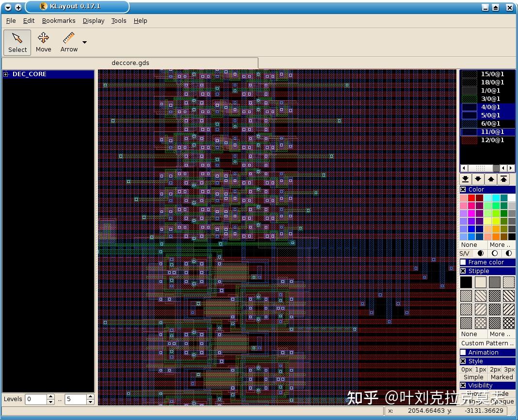Increase the first Levels spinner value
Viewport: 518px width, 420px height.
click(50, 397)
